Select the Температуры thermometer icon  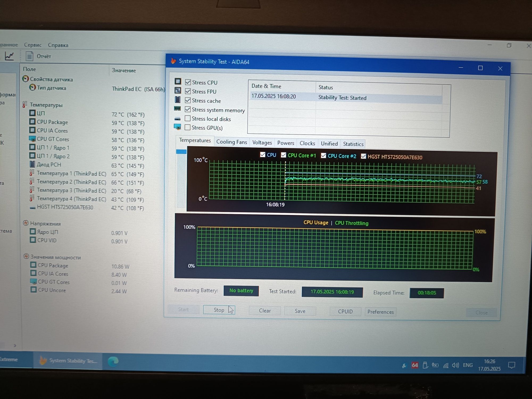pos(25,104)
